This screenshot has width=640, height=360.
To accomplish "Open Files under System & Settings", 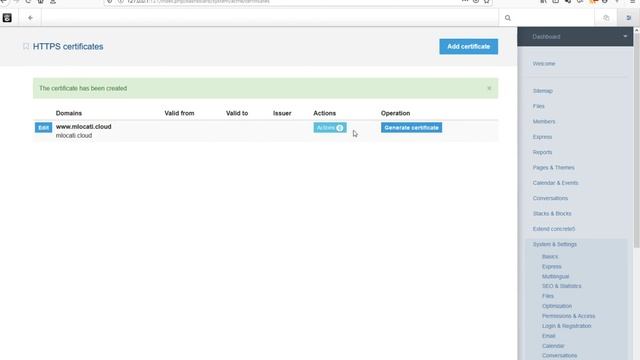I will [548, 296].
